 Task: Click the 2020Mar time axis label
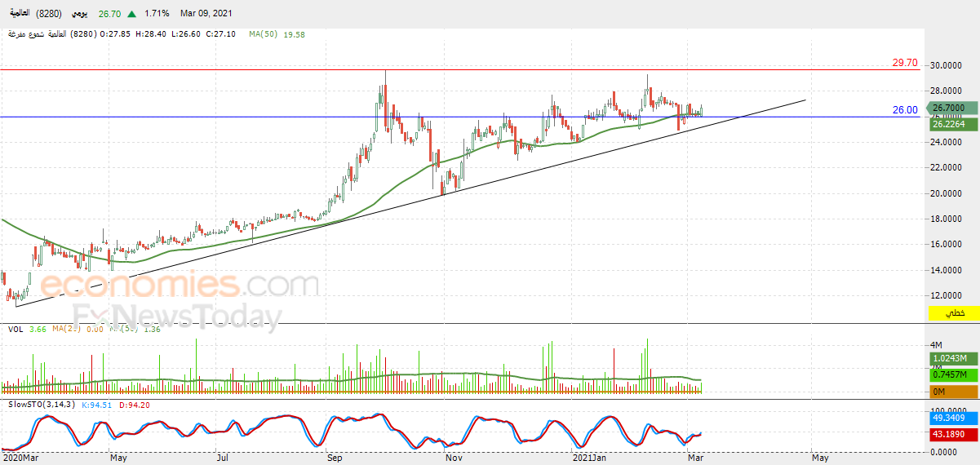click(22, 458)
